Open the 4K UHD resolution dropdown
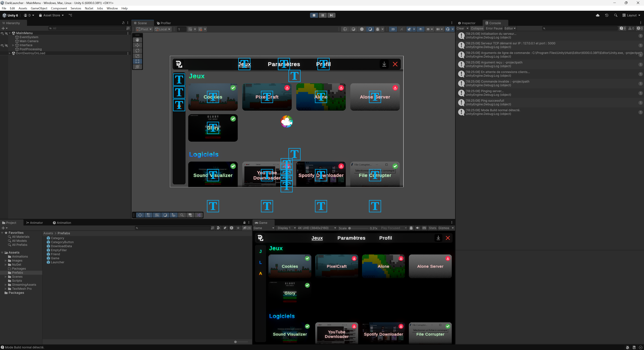 coord(317,228)
